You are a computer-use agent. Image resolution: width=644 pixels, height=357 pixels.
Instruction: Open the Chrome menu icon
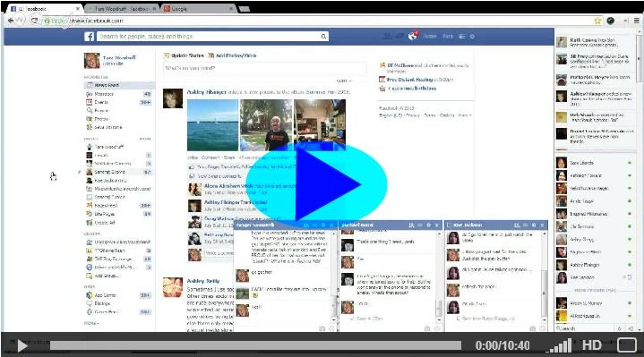(637, 21)
